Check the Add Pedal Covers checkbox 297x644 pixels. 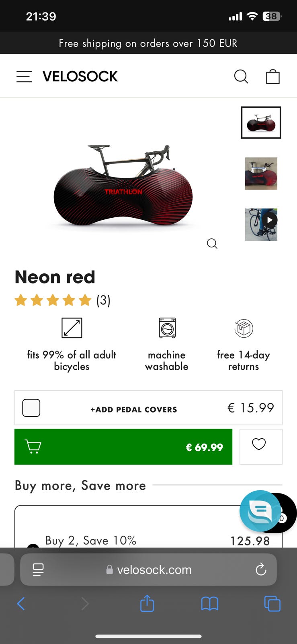31,408
